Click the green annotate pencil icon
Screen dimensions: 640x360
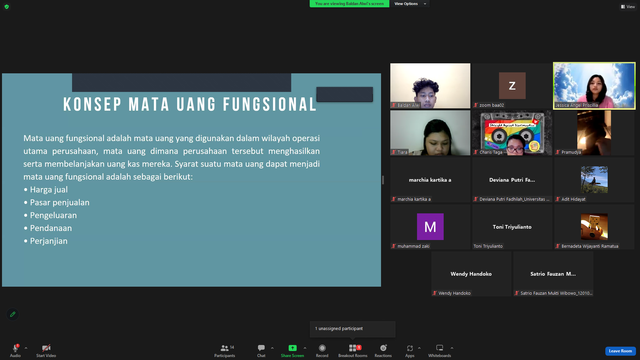13,314
